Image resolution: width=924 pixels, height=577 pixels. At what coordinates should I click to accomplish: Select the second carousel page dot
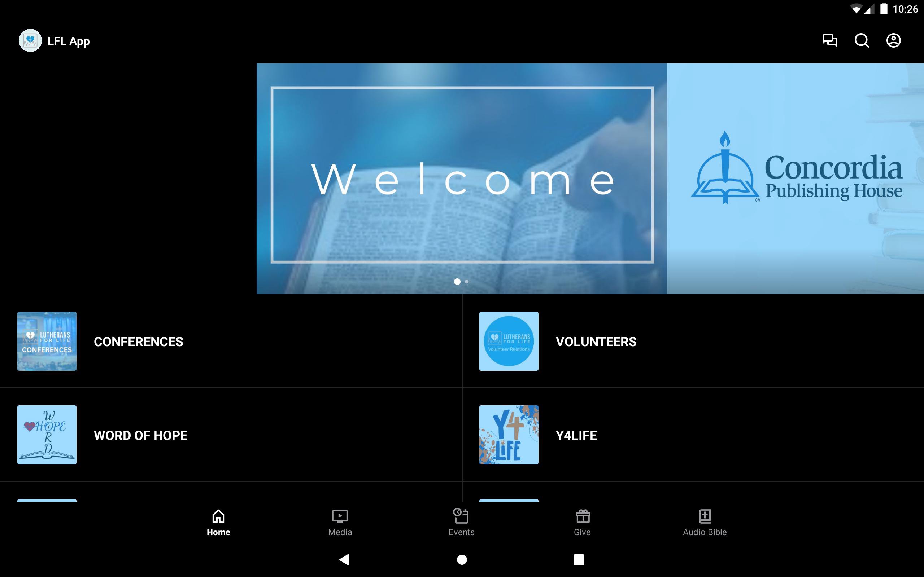pos(467,282)
